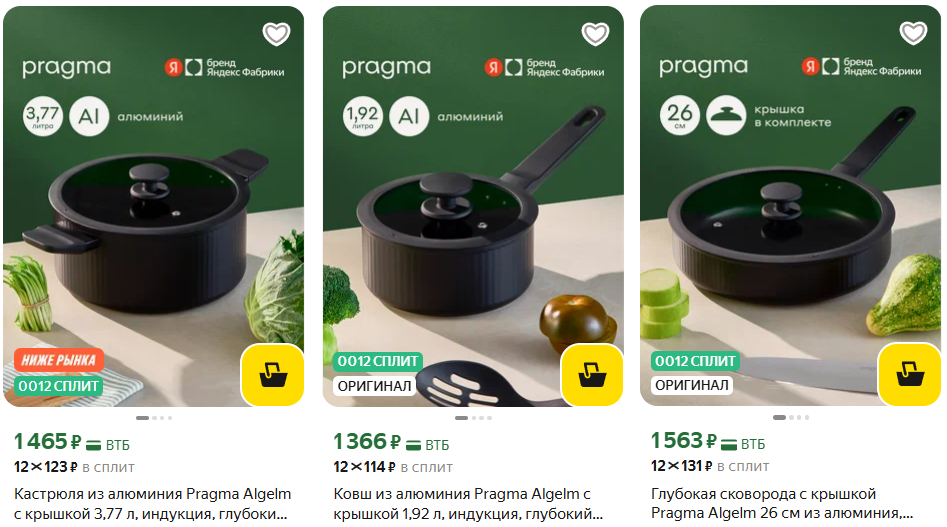947x527 pixels.
Task: Click the 1 465 ₽ ВТБ price
Action: pyautogui.click(x=72, y=442)
